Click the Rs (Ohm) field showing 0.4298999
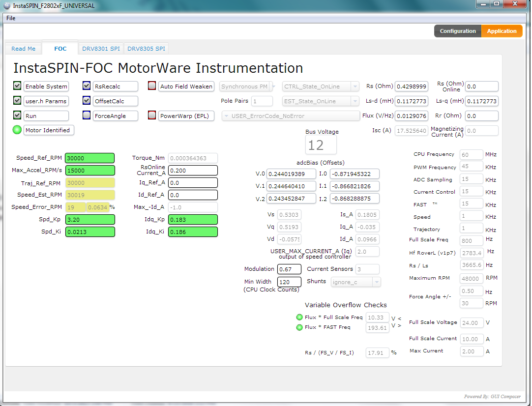The image size is (532, 406). tap(412, 86)
